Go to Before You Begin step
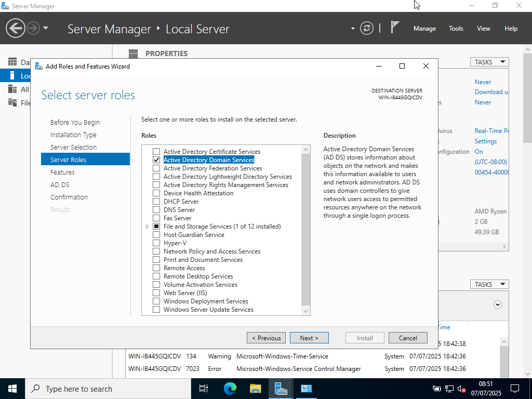The width and height of the screenshot is (532, 399). 75,122
